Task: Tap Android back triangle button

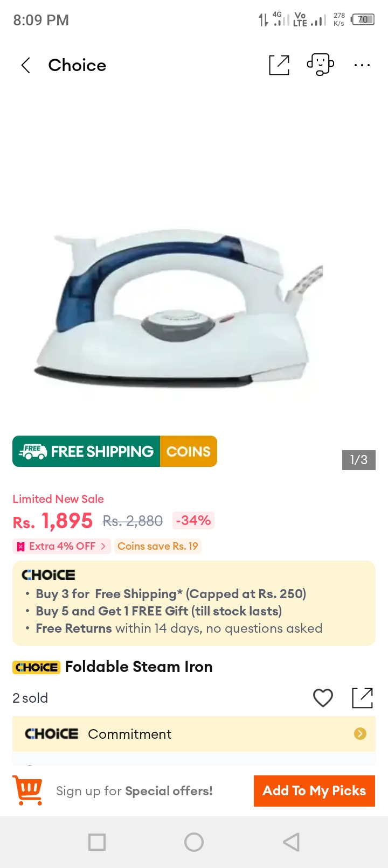Action: click(291, 842)
